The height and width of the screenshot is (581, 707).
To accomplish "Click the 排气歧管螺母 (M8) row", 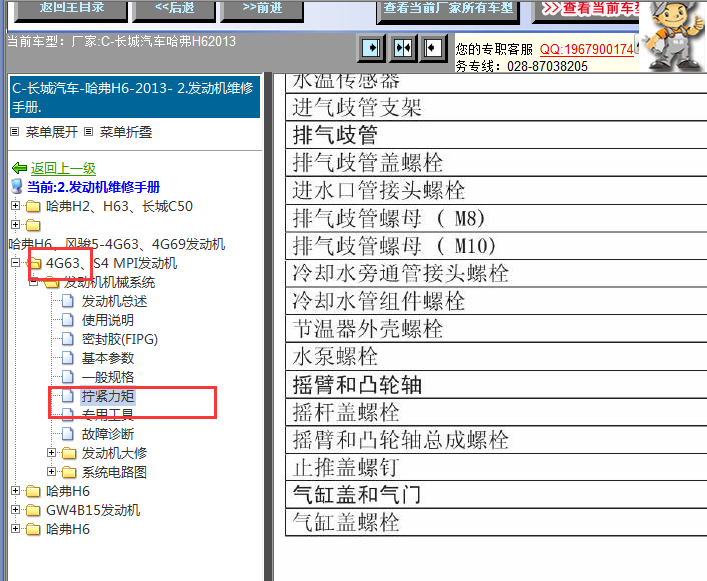I will 496,218.
